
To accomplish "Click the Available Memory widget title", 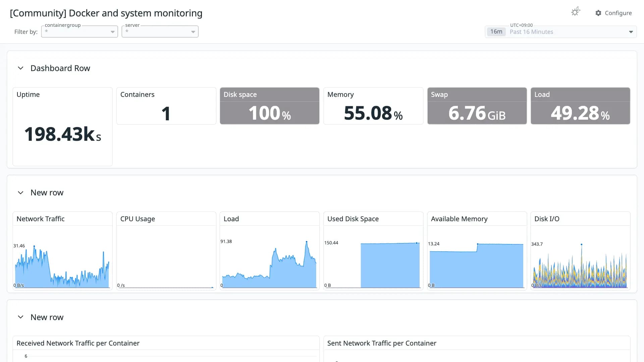I will tap(459, 219).
